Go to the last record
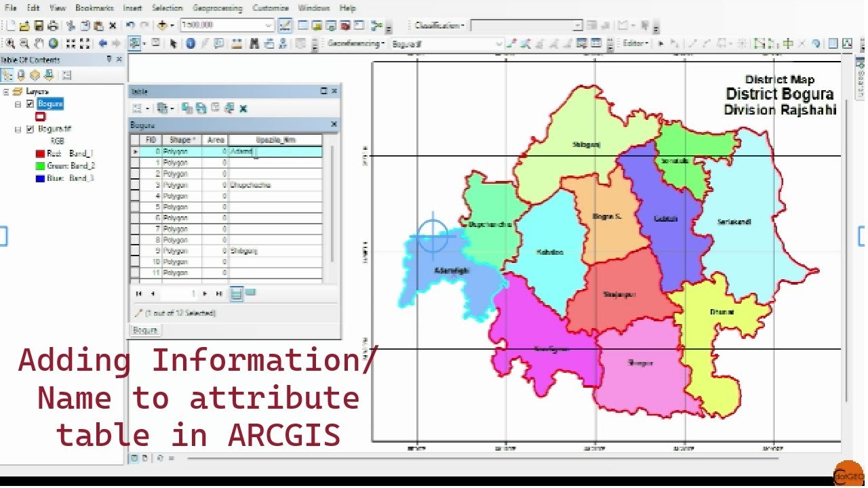The height and width of the screenshot is (488, 868). point(218,293)
